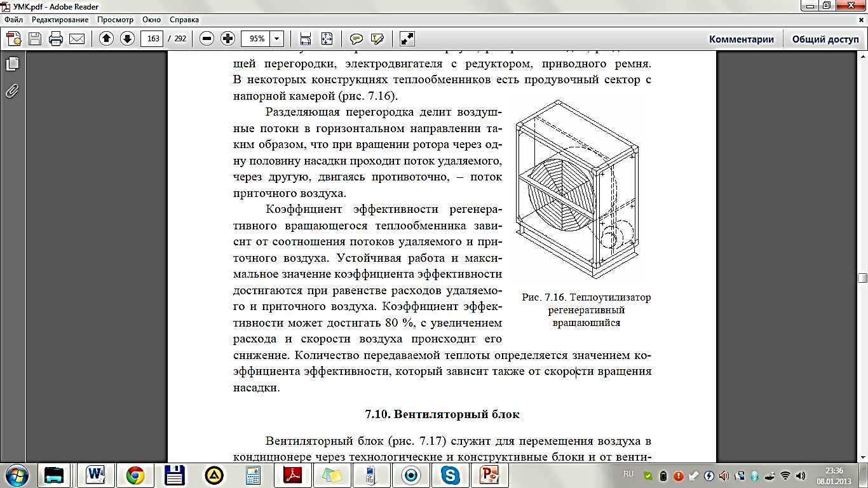
Task: Click the RU language indicator
Action: [x=628, y=474]
